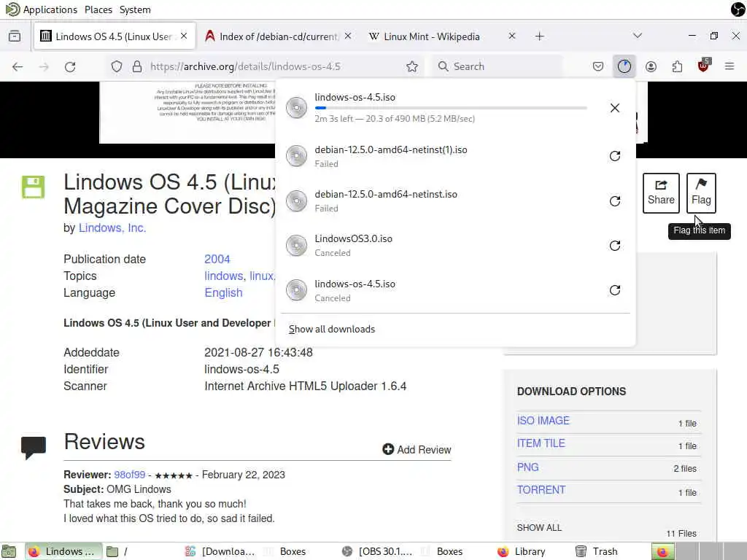
Task: Open the TORRENT download link
Action: [x=541, y=491]
